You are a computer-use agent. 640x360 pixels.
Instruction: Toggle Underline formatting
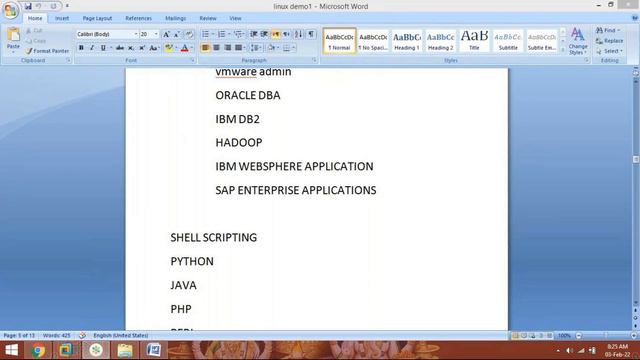[103, 48]
